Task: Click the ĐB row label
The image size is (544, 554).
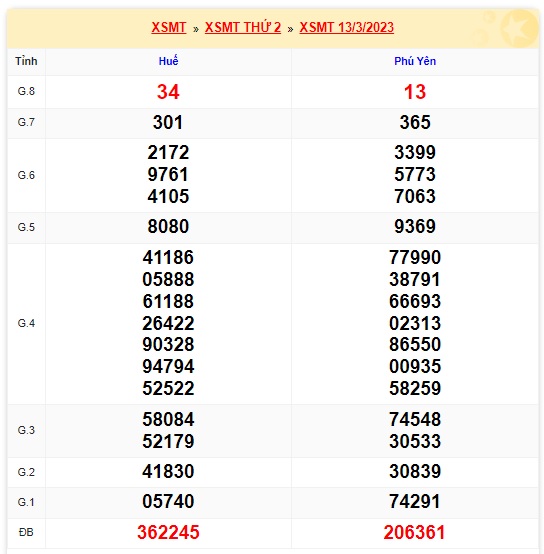Action: tap(26, 532)
